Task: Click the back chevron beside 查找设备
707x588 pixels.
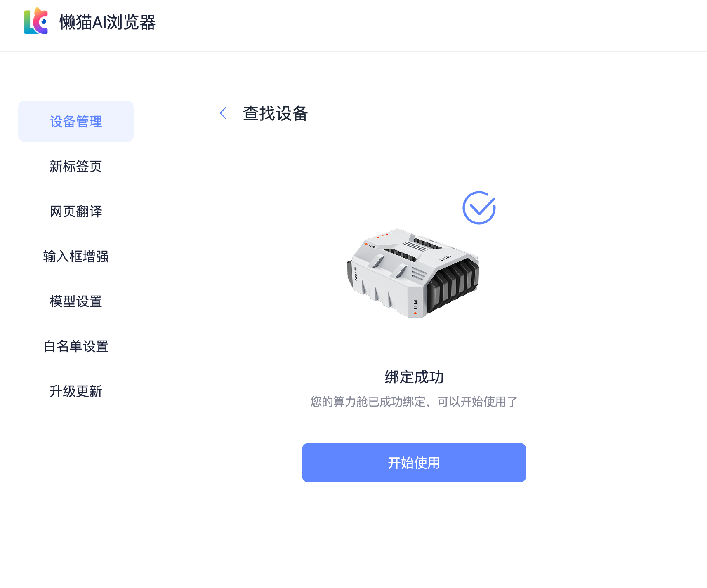Action: tap(223, 113)
